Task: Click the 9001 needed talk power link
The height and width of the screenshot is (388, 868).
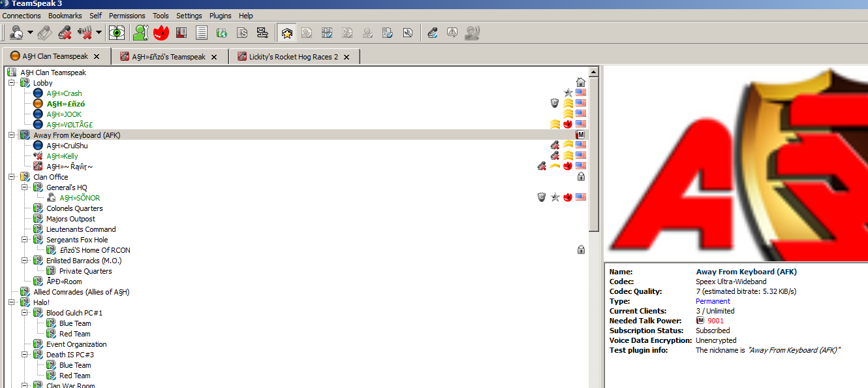Action: pos(715,321)
